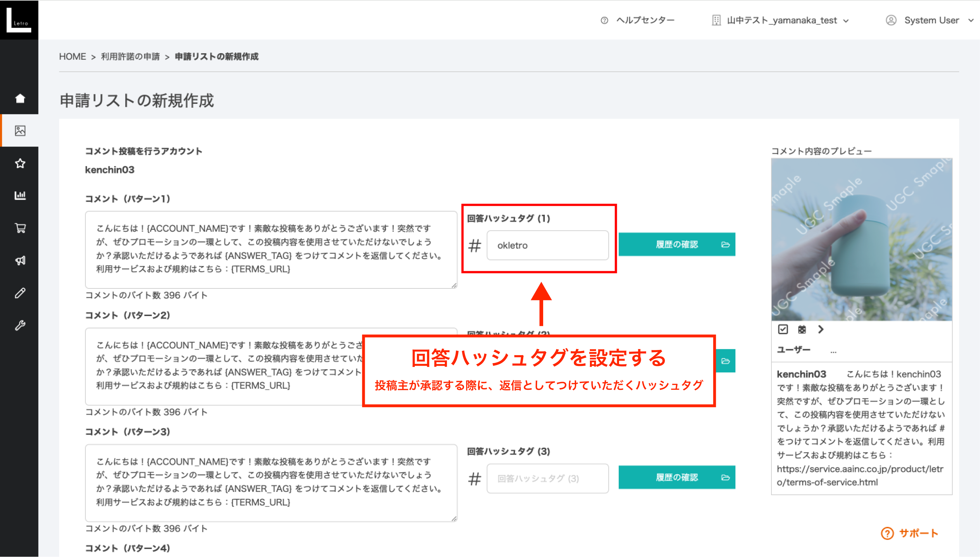Open the orange サポート help button
Screen dimensions: 980x557
[910, 533]
